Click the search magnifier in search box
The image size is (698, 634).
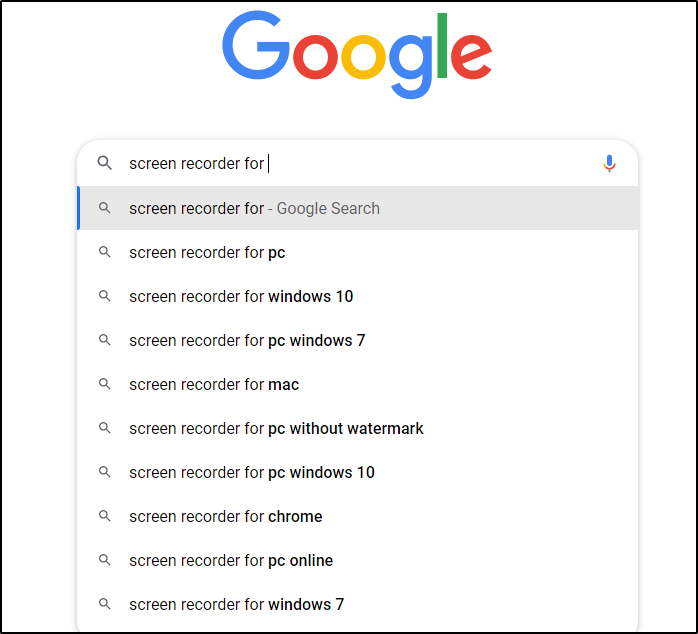point(104,163)
